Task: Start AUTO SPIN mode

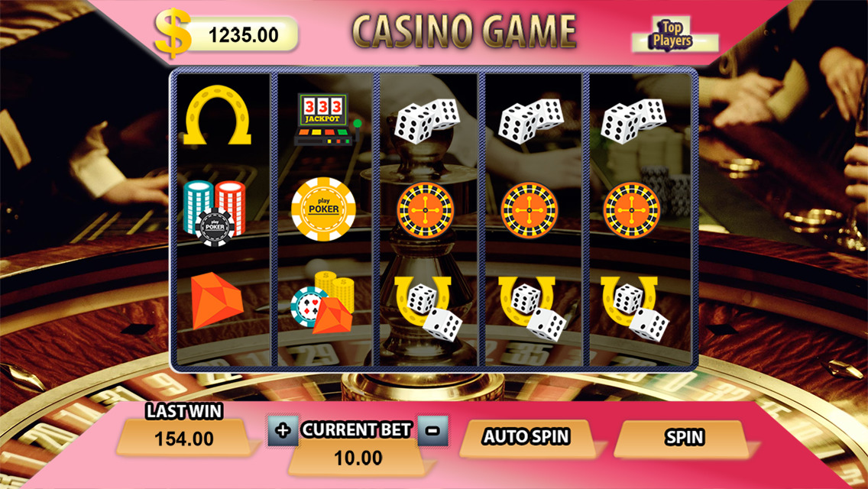Action: [526, 437]
